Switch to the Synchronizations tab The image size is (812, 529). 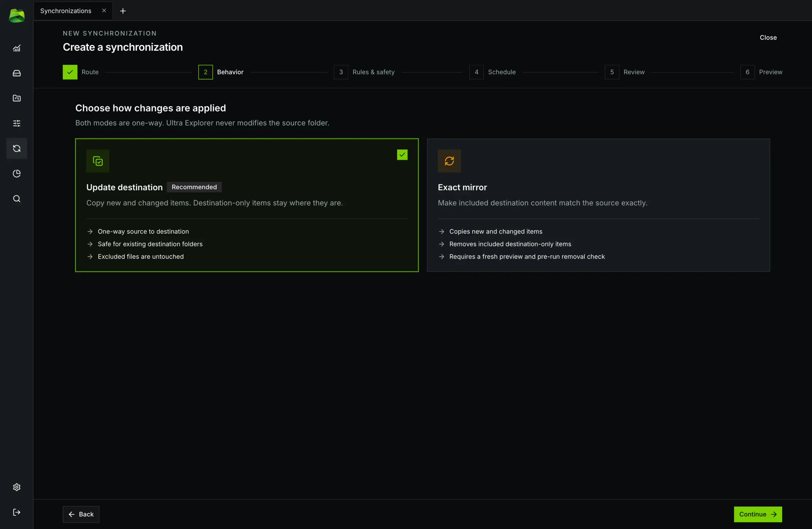pos(66,11)
